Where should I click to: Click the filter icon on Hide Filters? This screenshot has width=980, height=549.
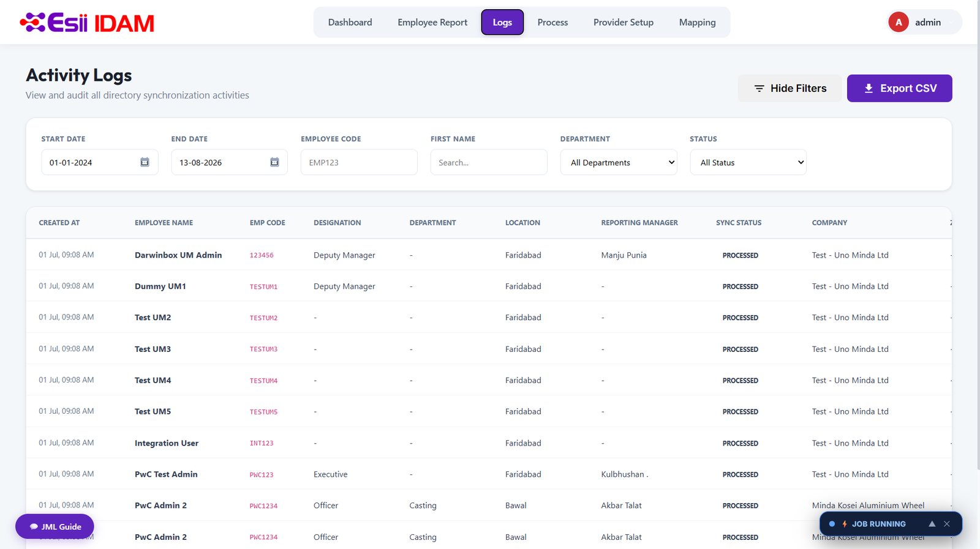click(x=759, y=89)
